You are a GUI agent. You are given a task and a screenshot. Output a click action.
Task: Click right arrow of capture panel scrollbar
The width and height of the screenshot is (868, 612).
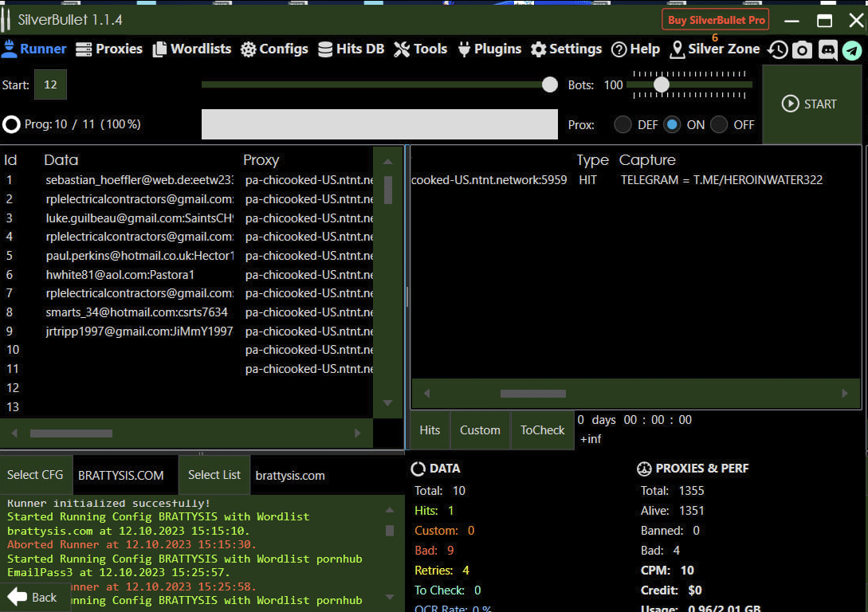845,393
